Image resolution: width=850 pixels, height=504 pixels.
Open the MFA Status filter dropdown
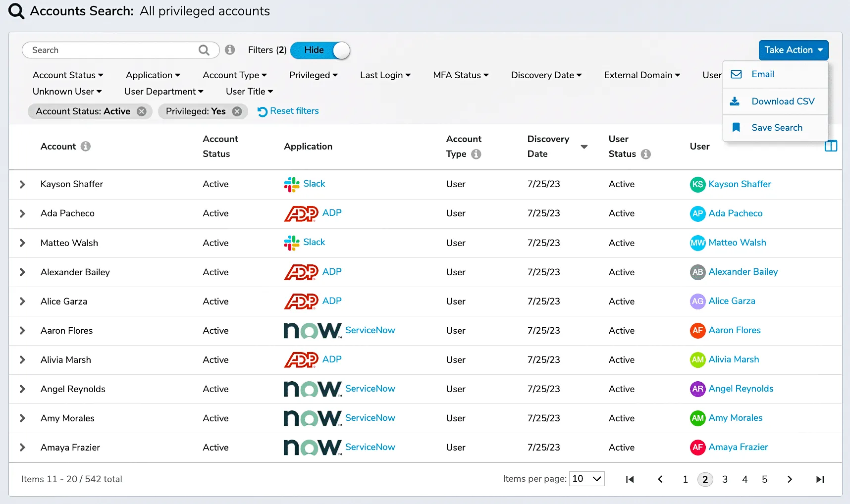[x=461, y=75]
